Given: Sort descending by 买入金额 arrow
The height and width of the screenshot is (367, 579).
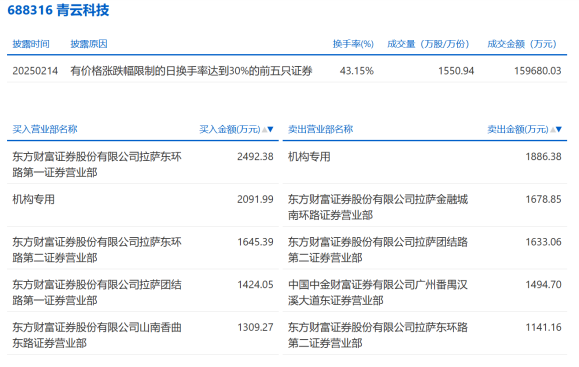Looking at the screenshot, I should click(x=270, y=129).
